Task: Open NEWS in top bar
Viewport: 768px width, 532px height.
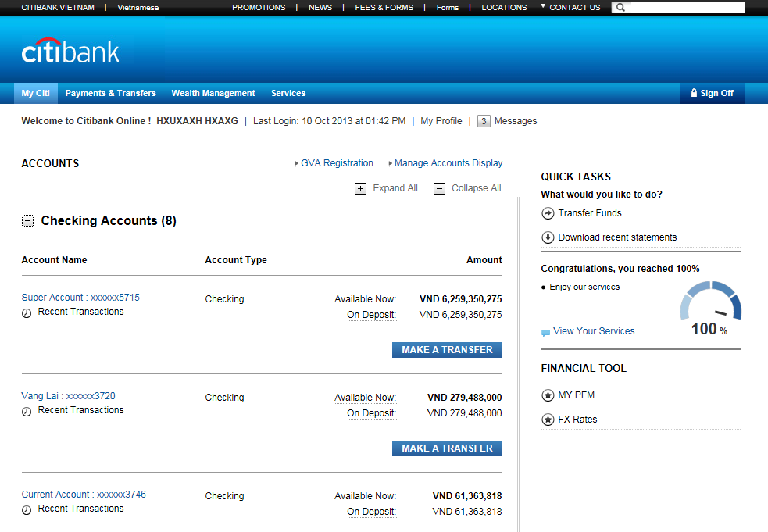Action: coord(320,7)
